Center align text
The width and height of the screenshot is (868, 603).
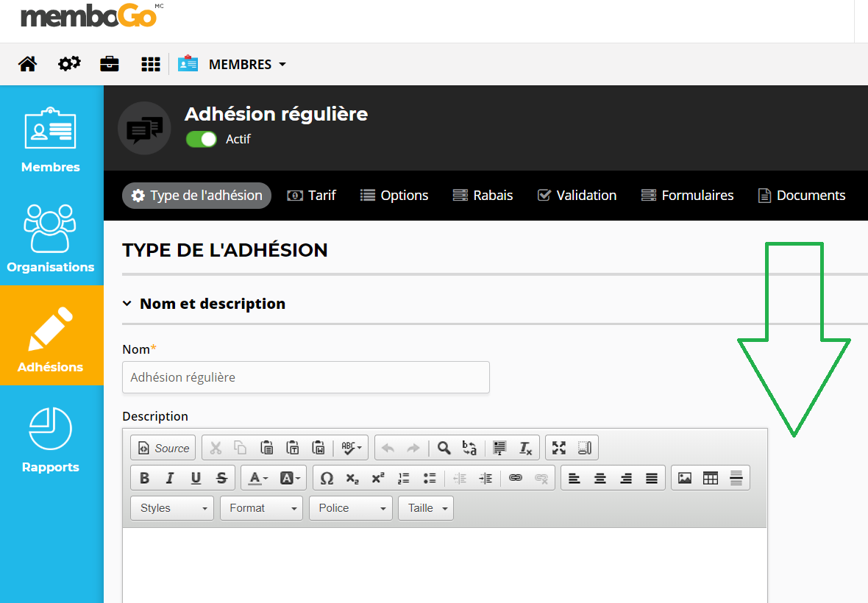(600, 478)
